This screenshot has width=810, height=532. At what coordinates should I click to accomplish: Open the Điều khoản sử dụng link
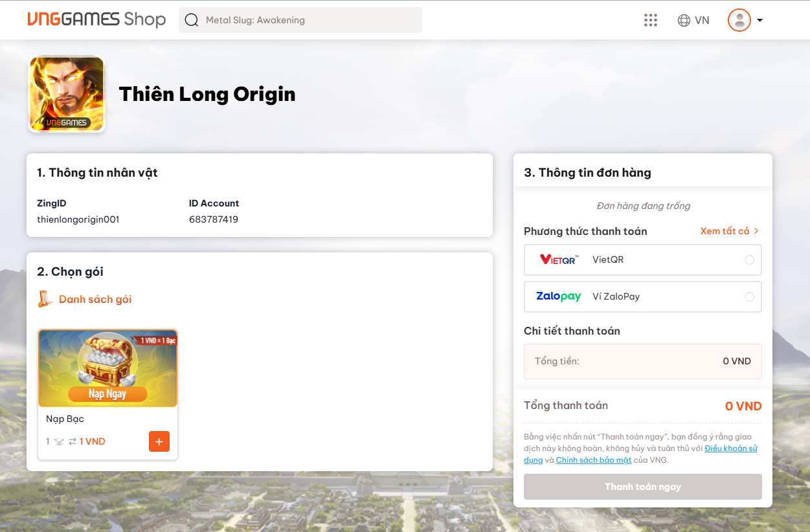(x=731, y=449)
